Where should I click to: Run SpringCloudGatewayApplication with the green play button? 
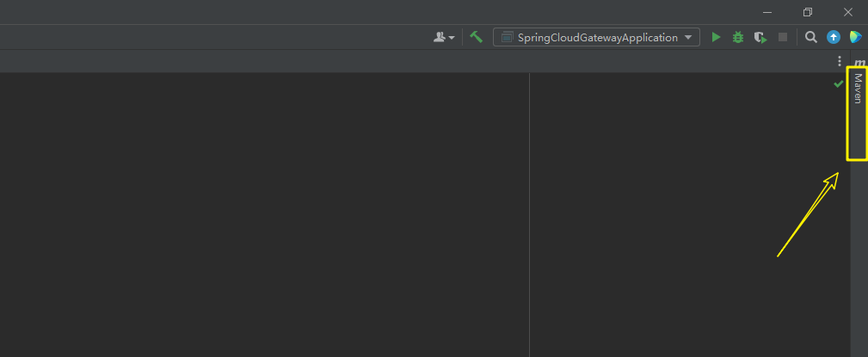[716, 38]
